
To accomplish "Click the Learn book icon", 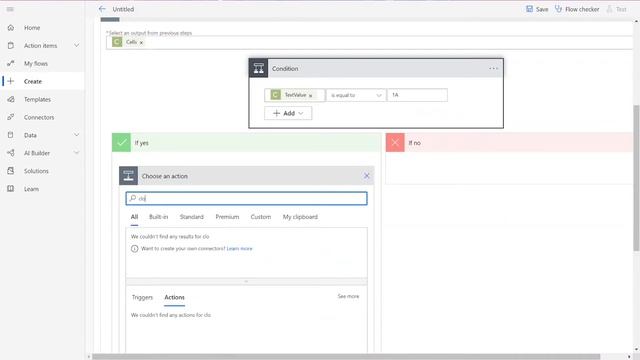I will pyautogui.click(x=11, y=189).
